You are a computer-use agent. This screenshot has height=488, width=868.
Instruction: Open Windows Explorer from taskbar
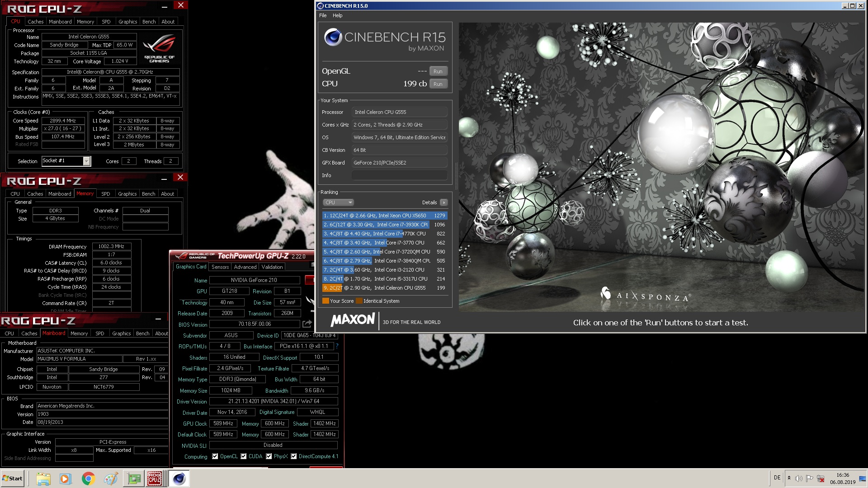43,479
